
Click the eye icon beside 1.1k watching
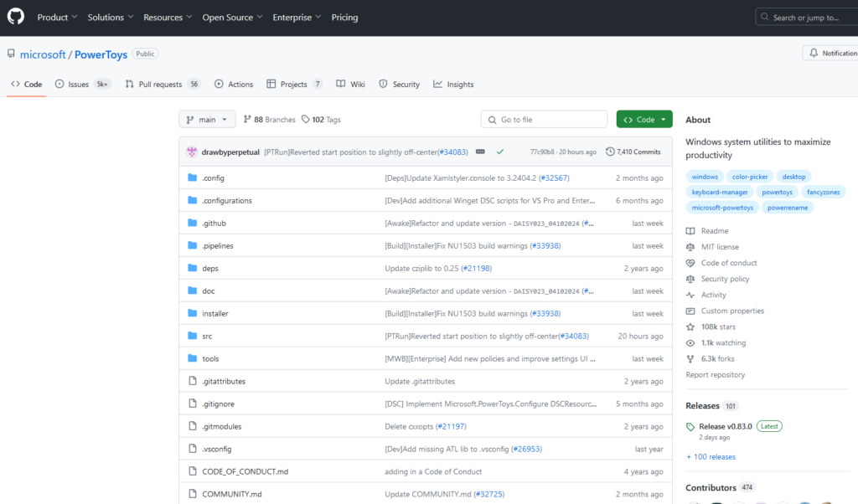690,342
